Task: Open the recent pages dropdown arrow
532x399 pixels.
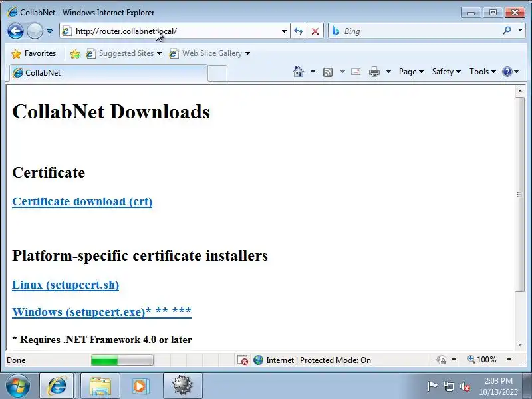Action: (x=49, y=31)
